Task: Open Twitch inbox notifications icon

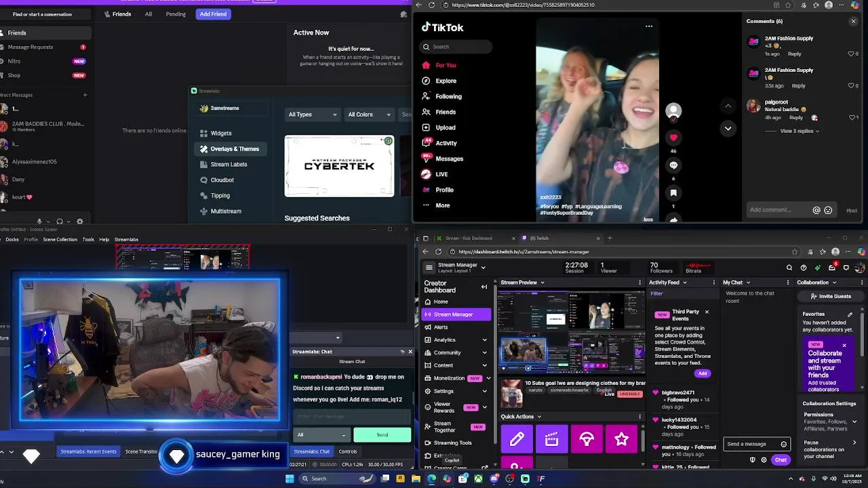Action: click(x=832, y=268)
